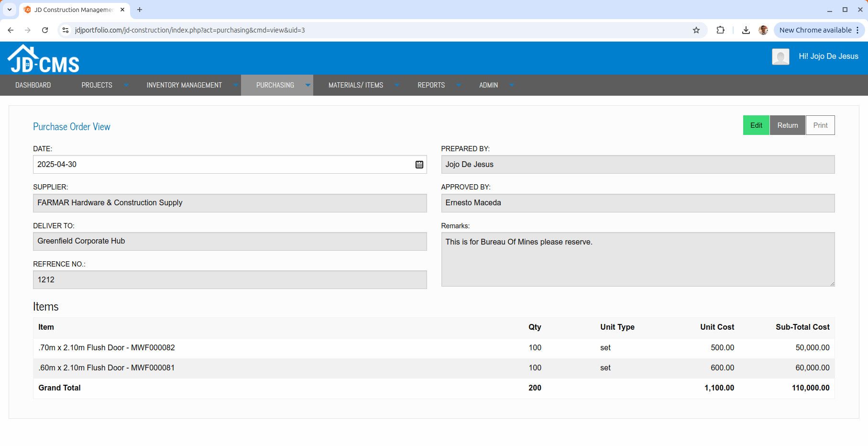
Task: Reload the page
Action: 45,30
